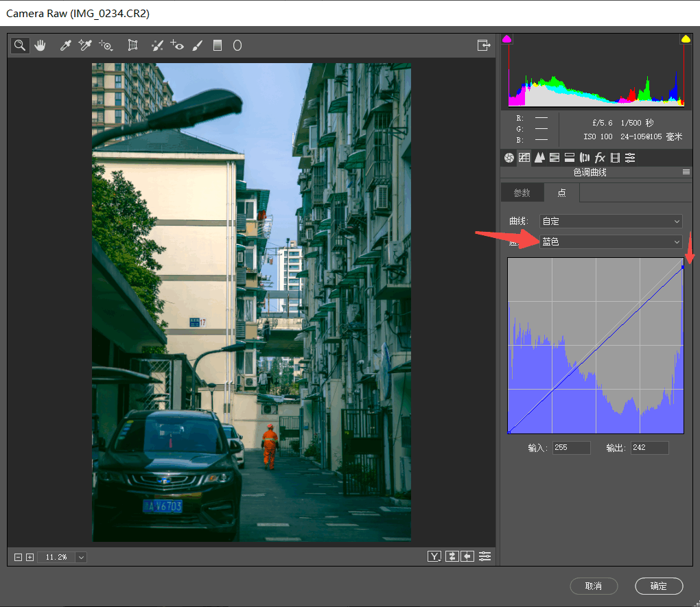Viewport: 700px width, 607px height.
Task: Open the Basic panel aperture icon
Action: 509,158
